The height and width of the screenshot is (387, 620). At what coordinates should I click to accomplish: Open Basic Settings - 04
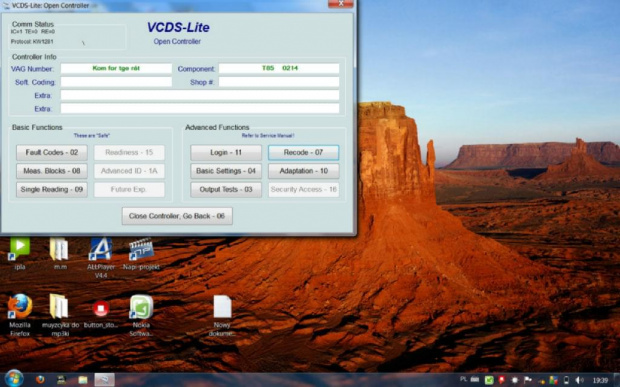[226, 171]
